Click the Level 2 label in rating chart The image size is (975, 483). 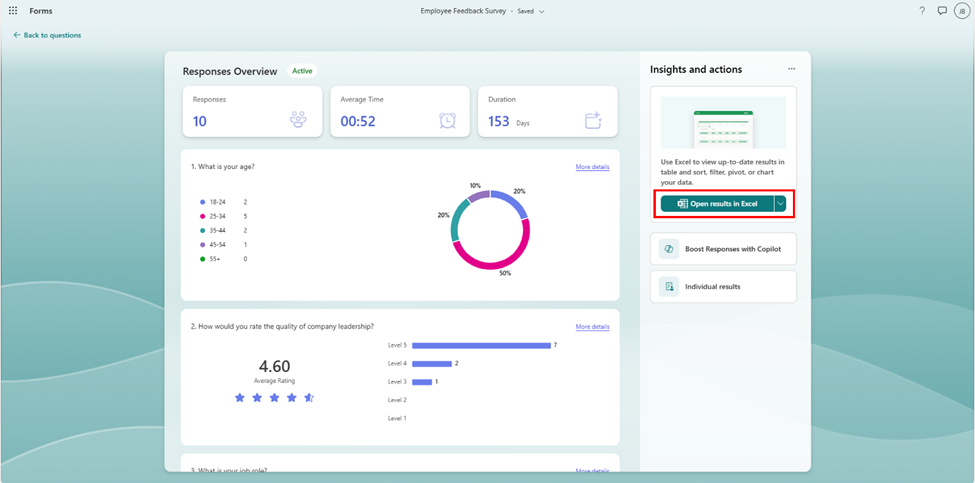pyautogui.click(x=397, y=400)
